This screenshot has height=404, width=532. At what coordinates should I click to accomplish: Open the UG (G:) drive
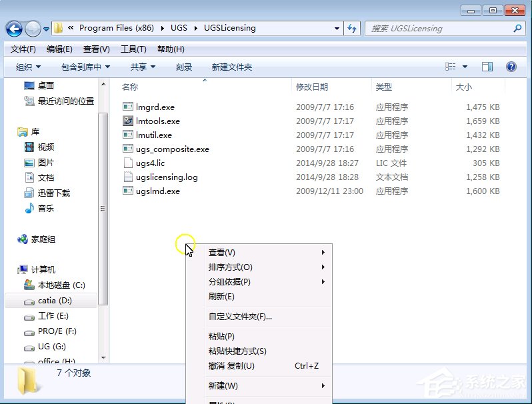45,347
